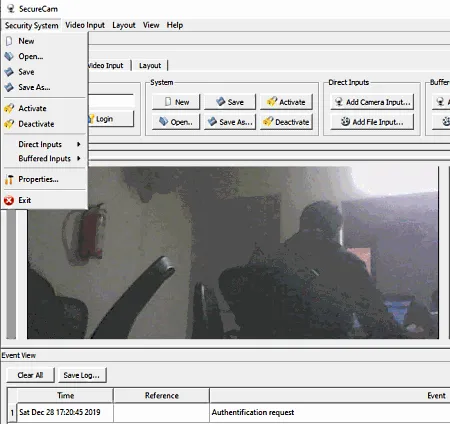
Task: Click the red Exit icon
Action: point(9,200)
